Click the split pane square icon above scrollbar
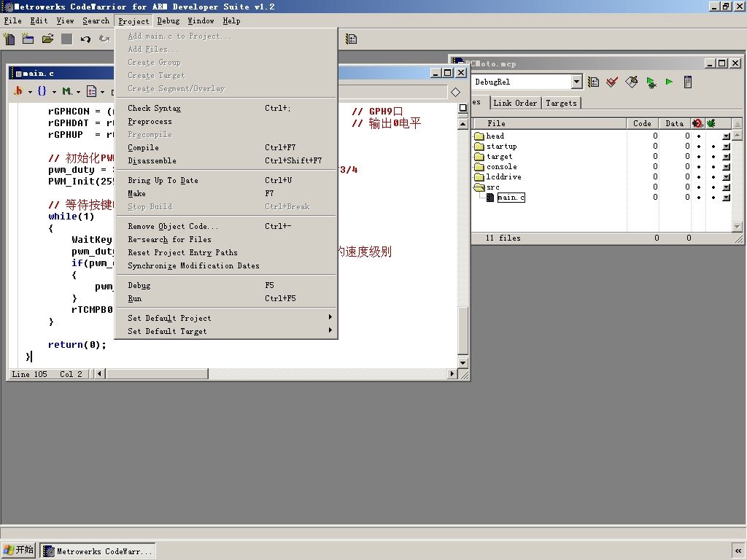Screen dimensions: 747x560 point(462,108)
